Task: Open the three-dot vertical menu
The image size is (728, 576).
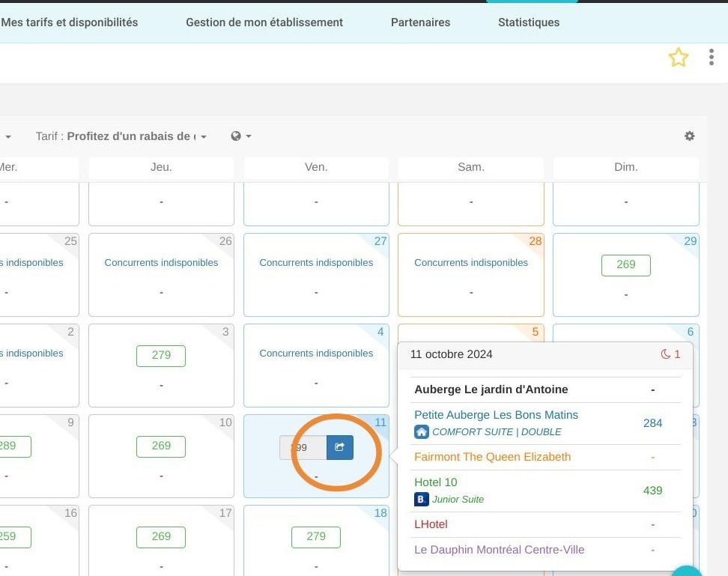Action: click(712, 57)
